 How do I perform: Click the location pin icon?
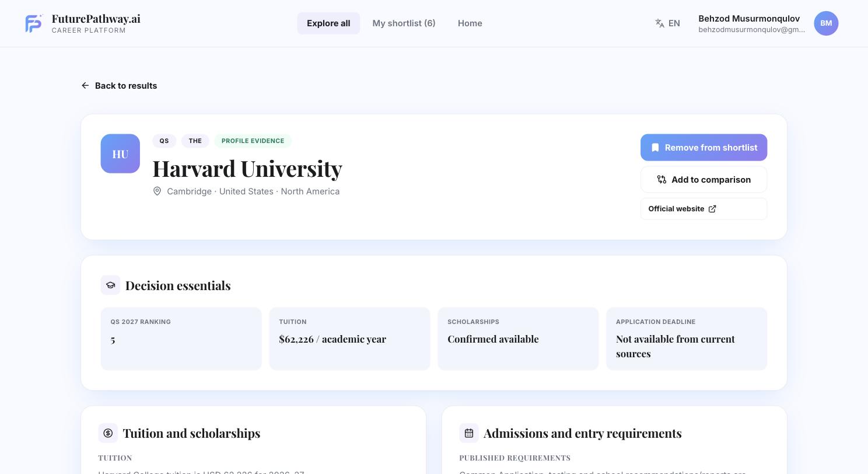[x=157, y=191]
